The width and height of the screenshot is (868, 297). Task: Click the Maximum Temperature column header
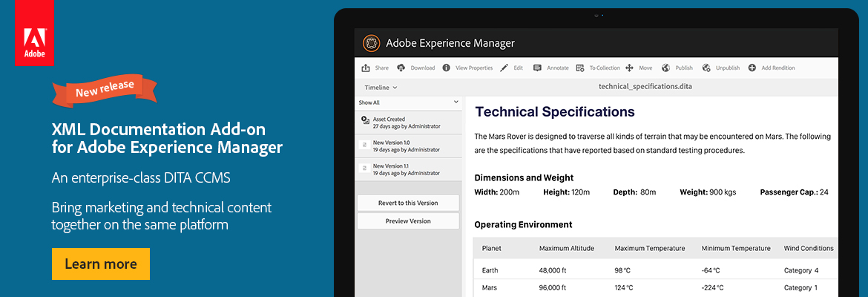[650, 248]
